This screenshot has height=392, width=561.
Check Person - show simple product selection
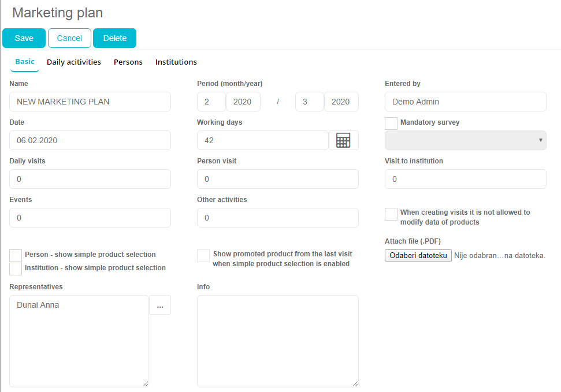[16, 255]
